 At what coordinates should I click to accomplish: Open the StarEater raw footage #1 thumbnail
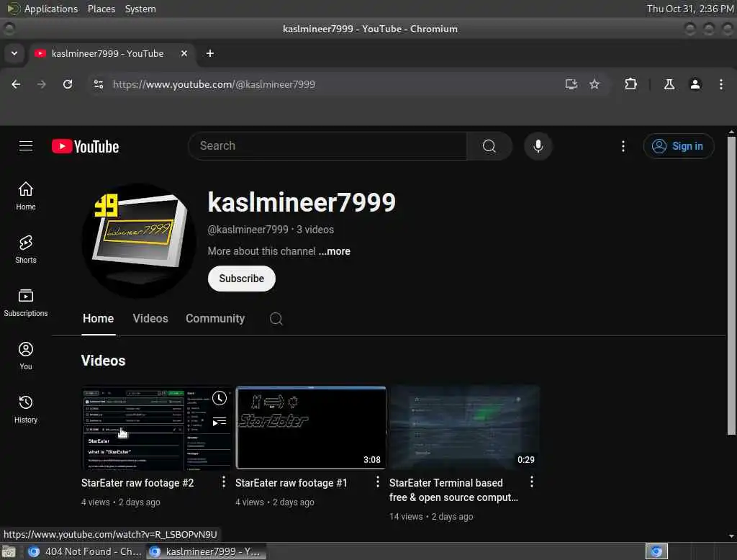tap(311, 428)
